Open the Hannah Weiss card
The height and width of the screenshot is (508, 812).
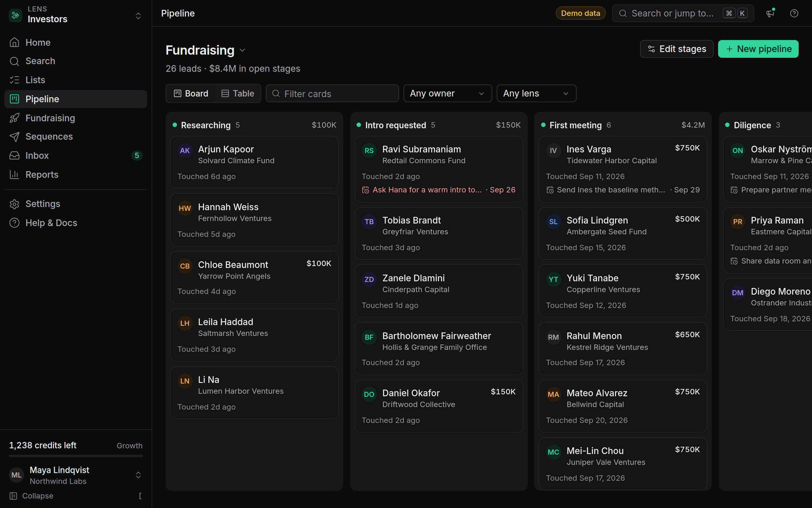coord(254,220)
